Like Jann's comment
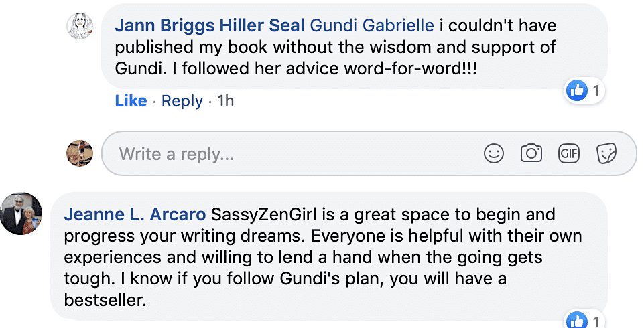 click(x=131, y=101)
